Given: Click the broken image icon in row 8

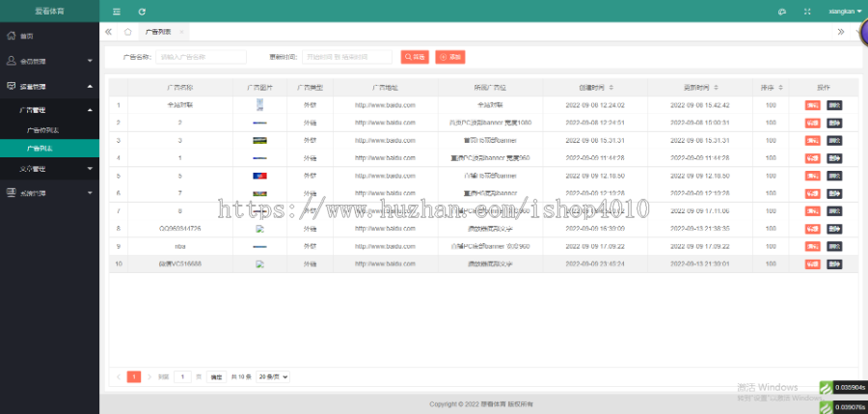Looking at the screenshot, I should pos(259,229).
